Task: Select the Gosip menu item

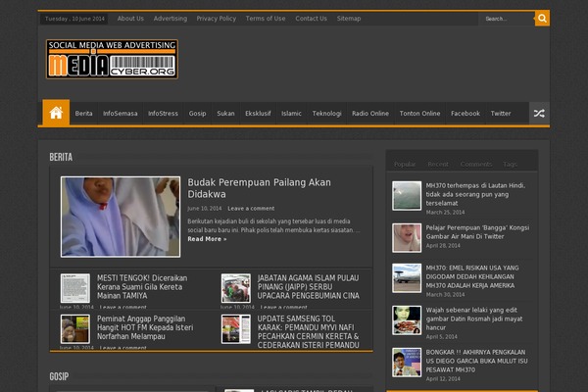Action: [x=198, y=114]
